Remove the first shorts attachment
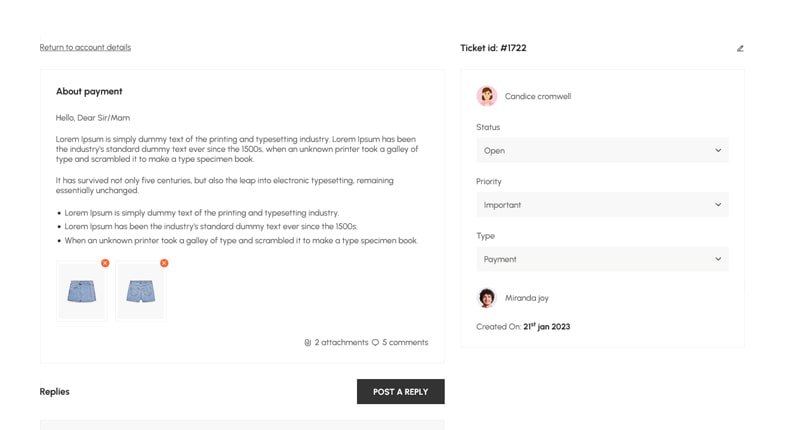785x430 pixels. [105, 263]
